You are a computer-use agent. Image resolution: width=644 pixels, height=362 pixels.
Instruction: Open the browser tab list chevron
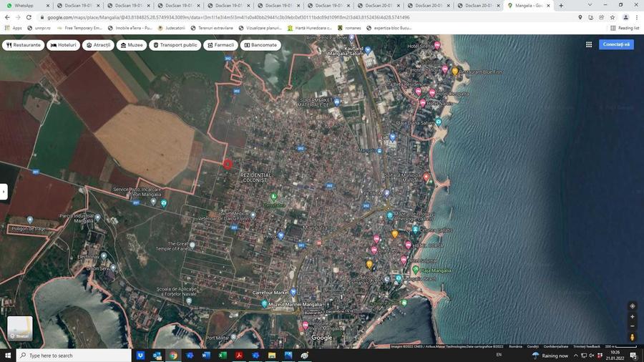[590, 5]
